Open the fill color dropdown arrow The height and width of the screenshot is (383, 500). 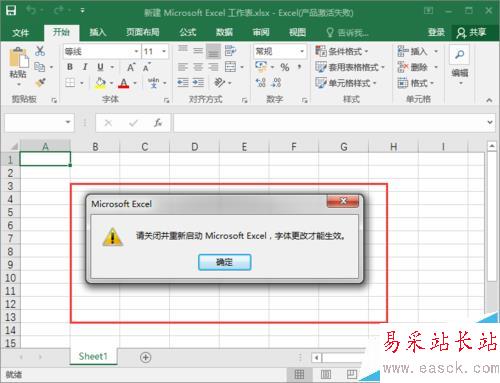click(x=112, y=83)
